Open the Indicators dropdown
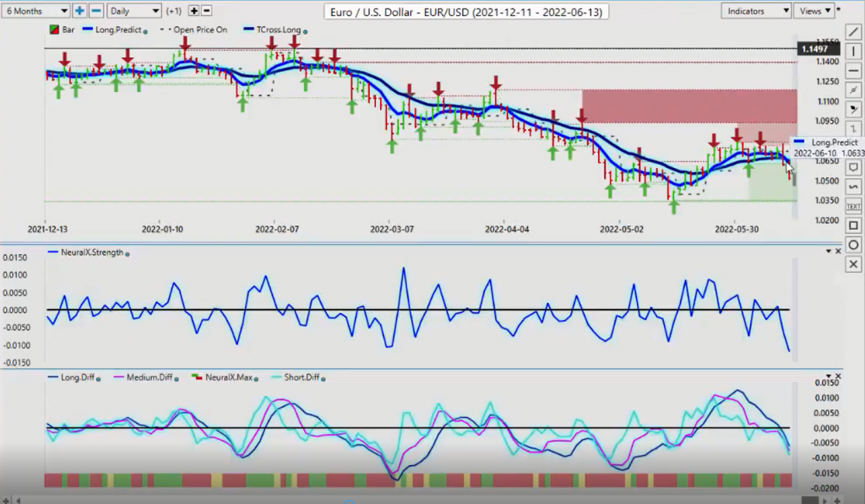Screen dimensions: 865x504 point(756,10)
